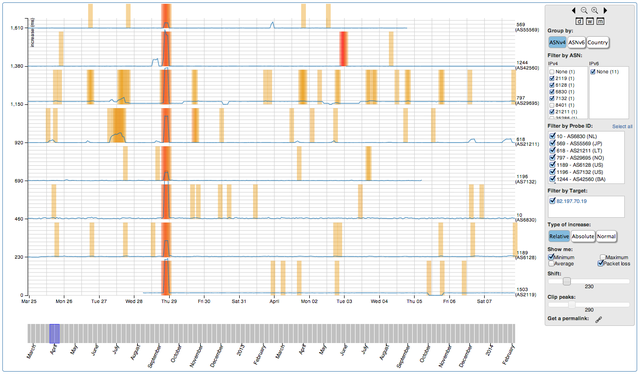Screen dimensions: 640x374
Task: Uncheck ASN 7132 filter
Action: [552, 98]
